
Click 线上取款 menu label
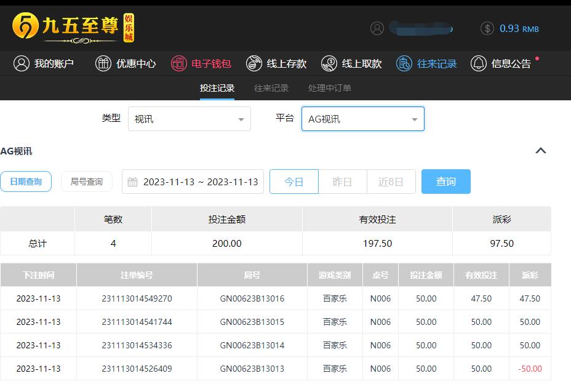click(362, 64)
